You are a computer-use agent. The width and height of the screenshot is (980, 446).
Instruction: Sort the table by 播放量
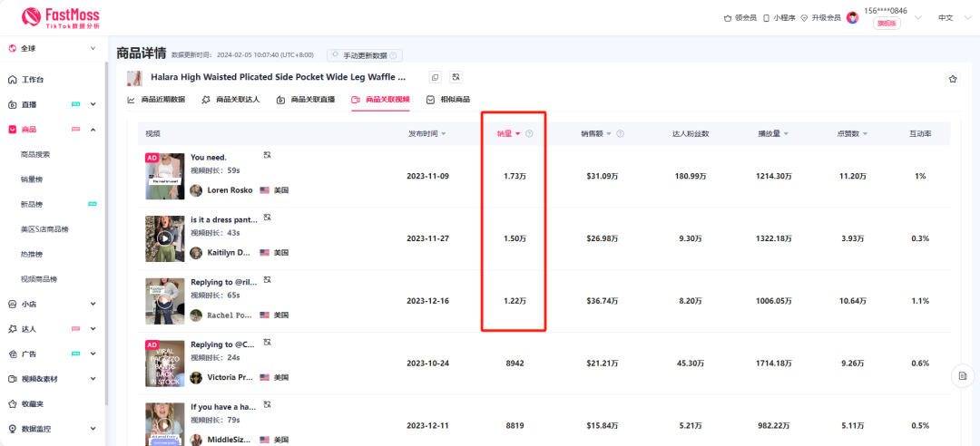[773, 134]
